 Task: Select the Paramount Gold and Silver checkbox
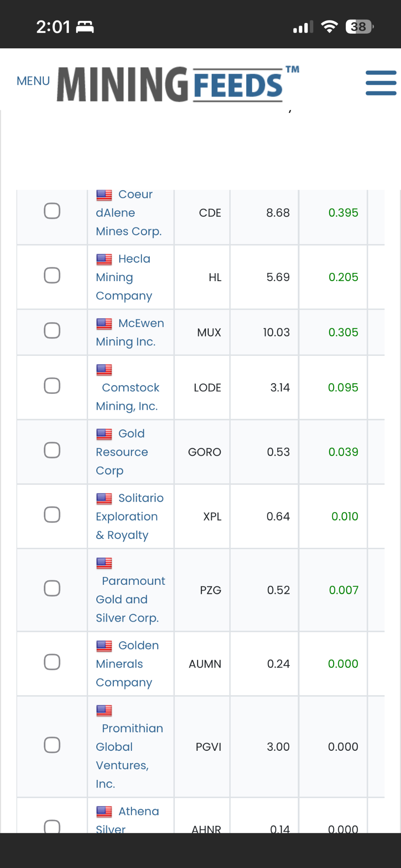(x=52, y=589)
